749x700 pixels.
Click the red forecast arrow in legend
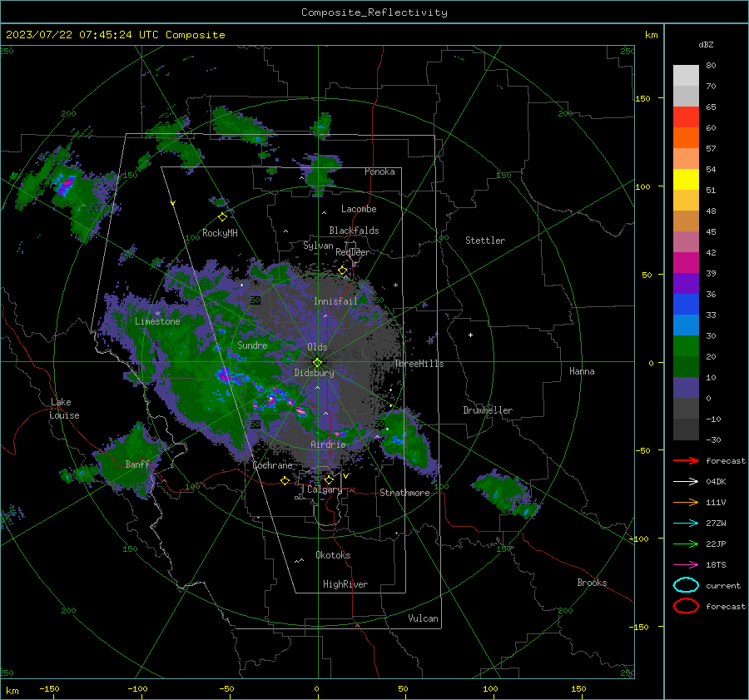[686, 460]
